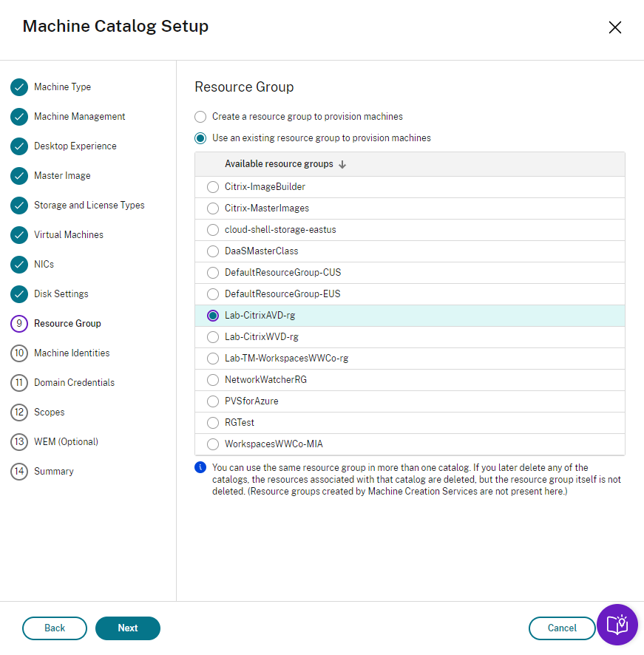Click the Next button
Image resolution: width=644 pixels, height=655 pixels.
[x=128, y=628]
